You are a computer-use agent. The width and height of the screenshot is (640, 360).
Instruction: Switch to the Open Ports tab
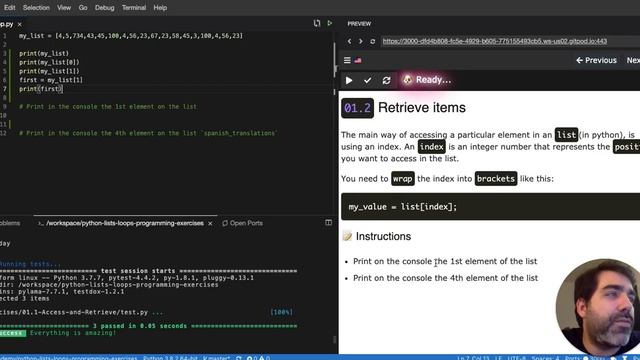point(242,223)
